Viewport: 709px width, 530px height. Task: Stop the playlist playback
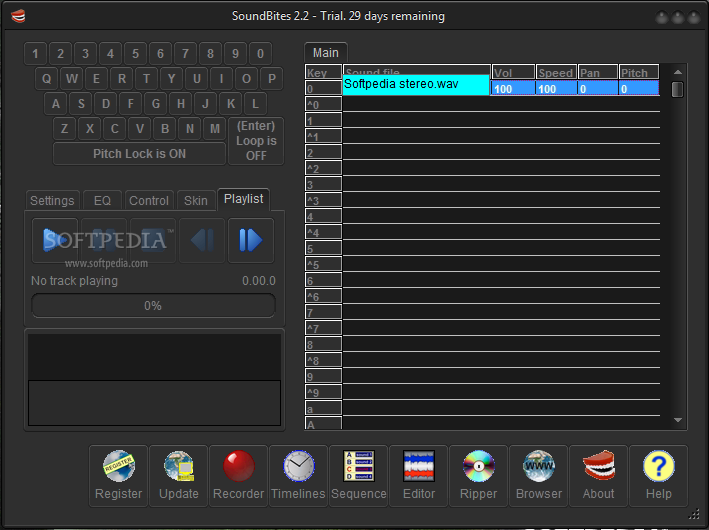tap(153, 240)
